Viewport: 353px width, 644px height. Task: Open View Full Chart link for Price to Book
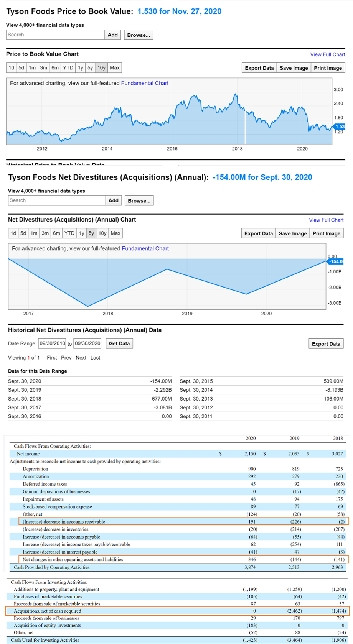(x=328, y=54)
